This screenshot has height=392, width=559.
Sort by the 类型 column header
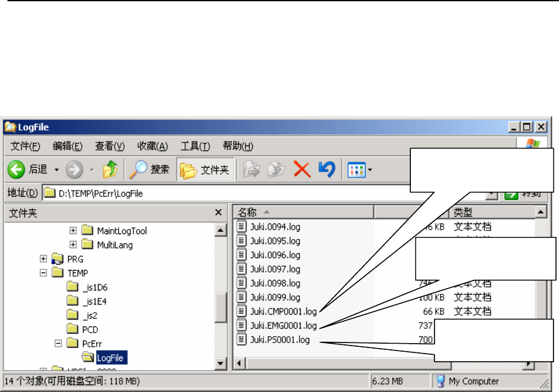[492, 212]
